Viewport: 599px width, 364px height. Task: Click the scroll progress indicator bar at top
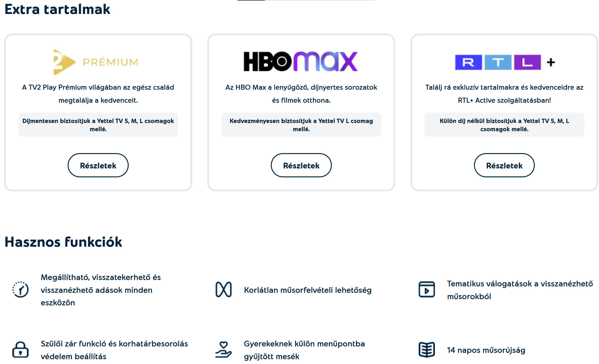pos(306,0)
